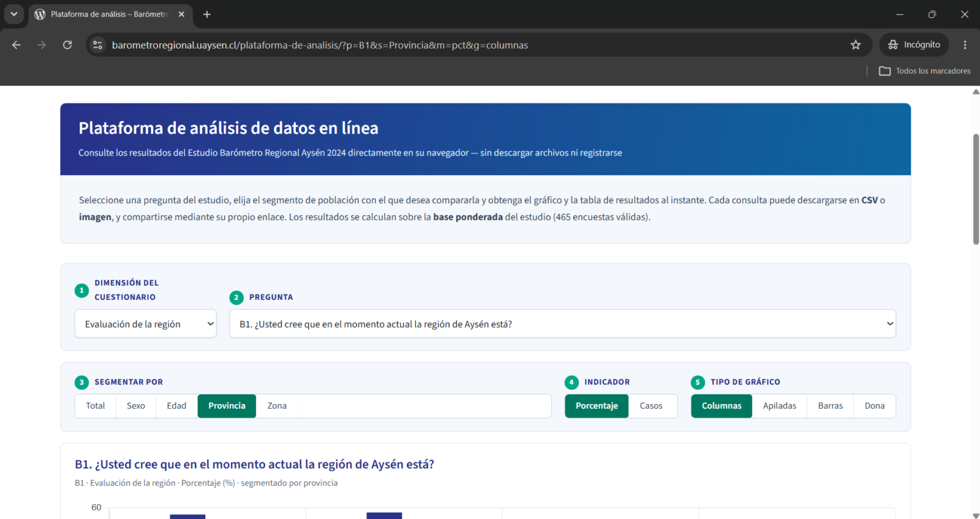The width and height of the screenshot is (980, 519).
Task: Click the chart title 'B1. ¿Usted cree que...'
Action: (254, 465)
